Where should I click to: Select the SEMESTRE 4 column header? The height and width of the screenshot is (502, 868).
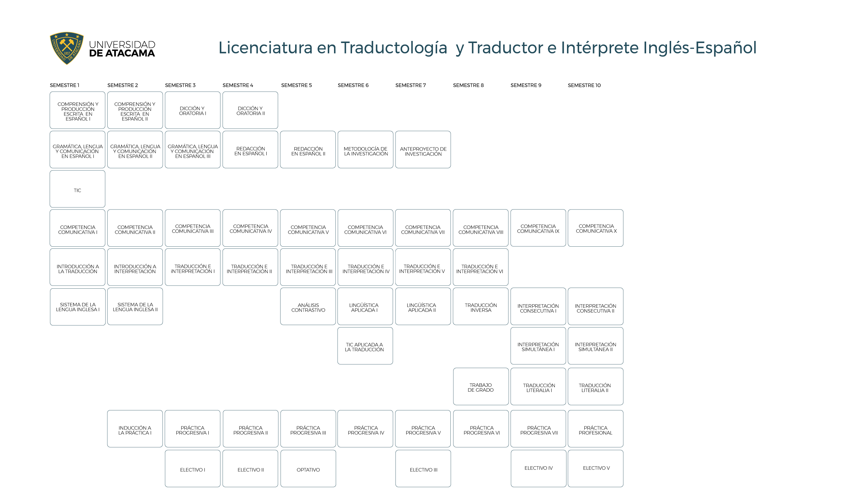(x=238, y=85)
